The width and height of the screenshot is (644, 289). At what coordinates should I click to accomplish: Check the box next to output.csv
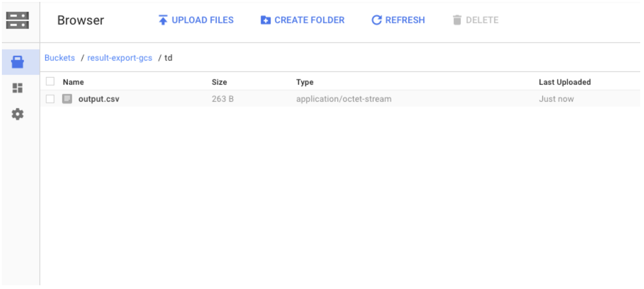click(x=50, y=99)
